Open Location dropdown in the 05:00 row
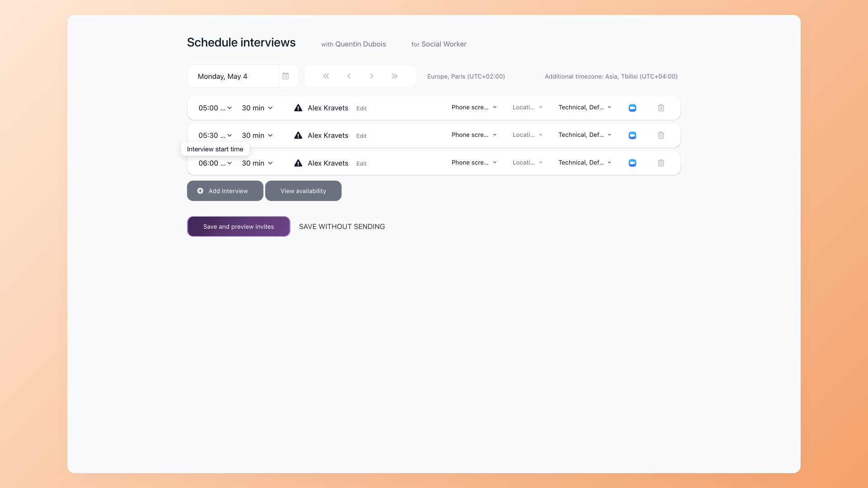 point(528,107)
